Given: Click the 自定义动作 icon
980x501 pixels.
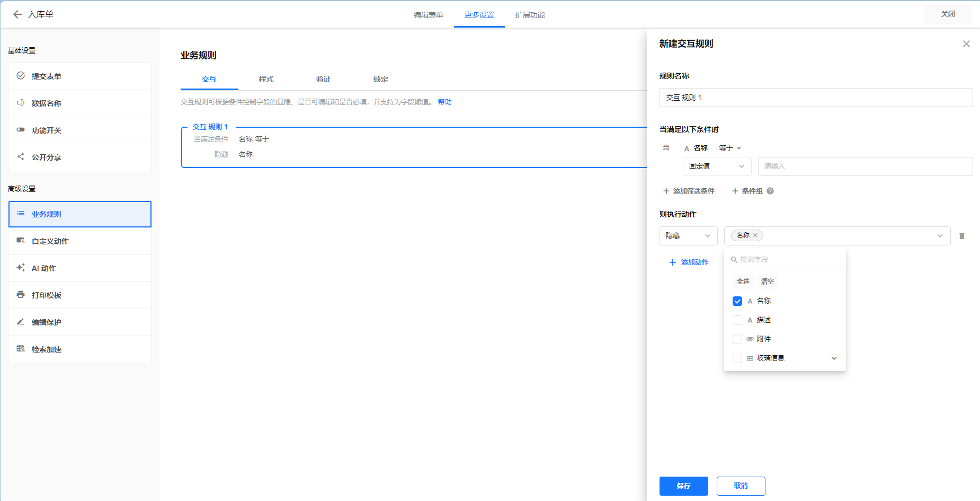Looking at the screenshot, I should tap(21, 241).
